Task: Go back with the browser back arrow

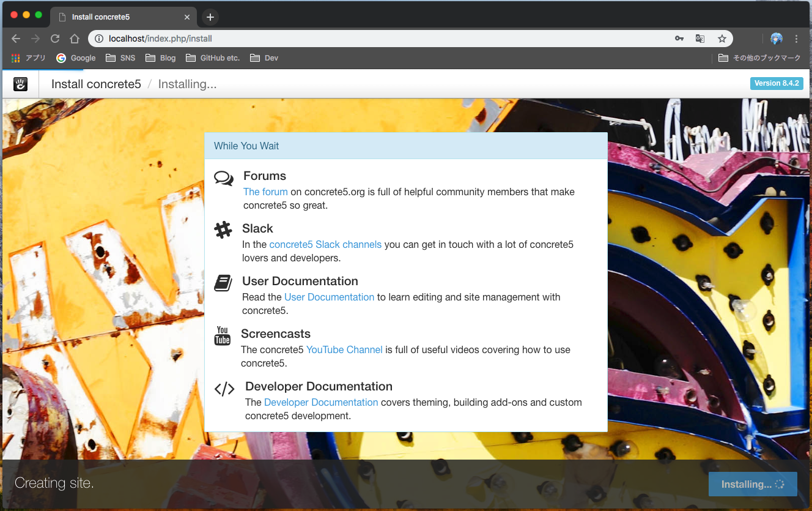Action: (x=16, y=39)
